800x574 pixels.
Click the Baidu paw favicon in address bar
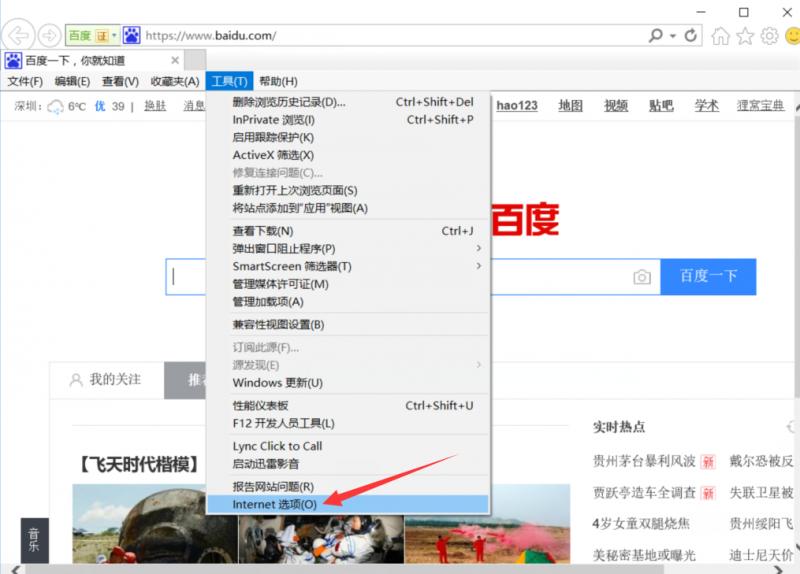click(132, 35)
